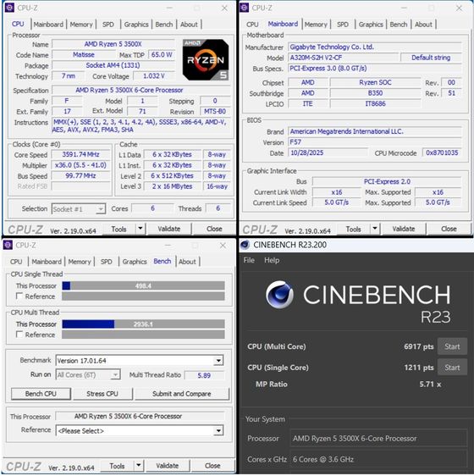Image resolution: width=474 pixels, height=476 pixels.
Task: Click CPU Microcode value 0x8701035
Action: (442, 152)
